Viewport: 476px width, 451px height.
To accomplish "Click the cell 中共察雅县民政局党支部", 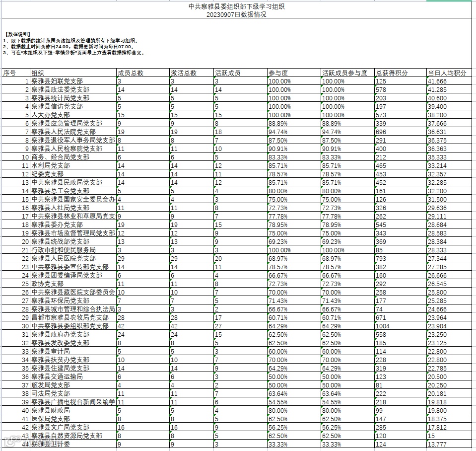I will pos(73,182).
